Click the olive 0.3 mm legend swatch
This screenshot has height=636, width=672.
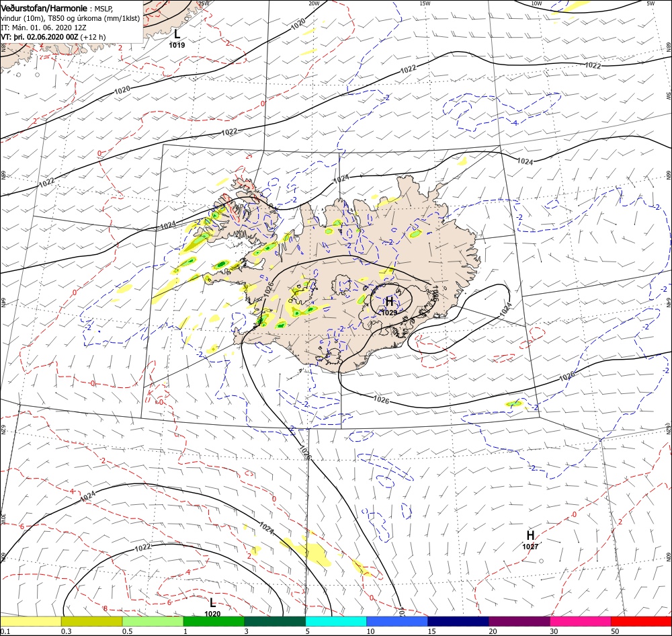(x=91, y=621)
